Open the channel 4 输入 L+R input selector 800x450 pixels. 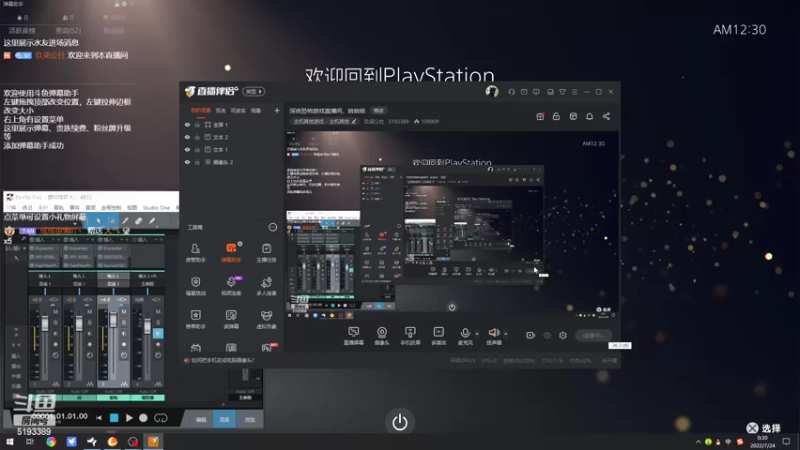tap(147, 276)
